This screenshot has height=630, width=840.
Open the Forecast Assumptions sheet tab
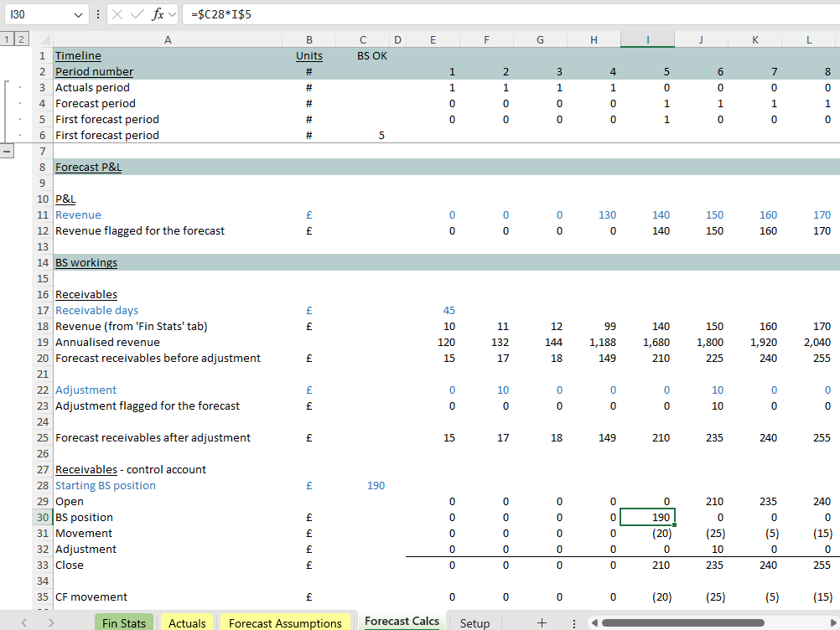[285, 622]
